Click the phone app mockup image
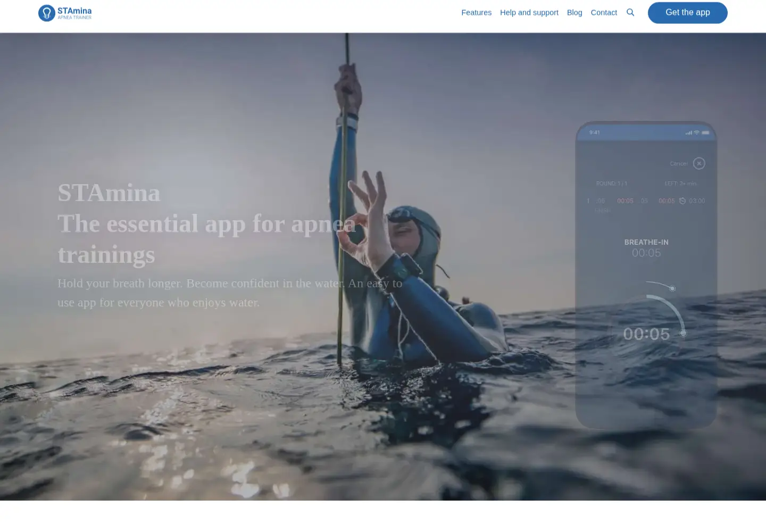 (x=646, y=275)
